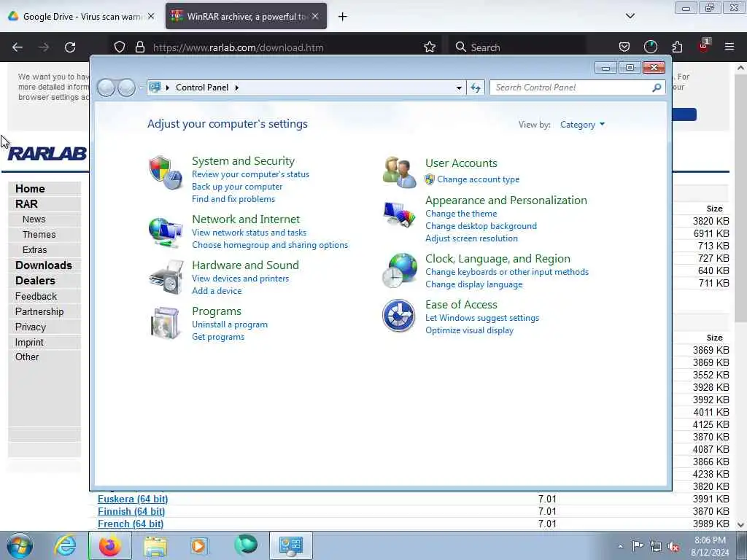
Task: Click Add a device link
Action: pyautogui.click(x=217, y=291)
